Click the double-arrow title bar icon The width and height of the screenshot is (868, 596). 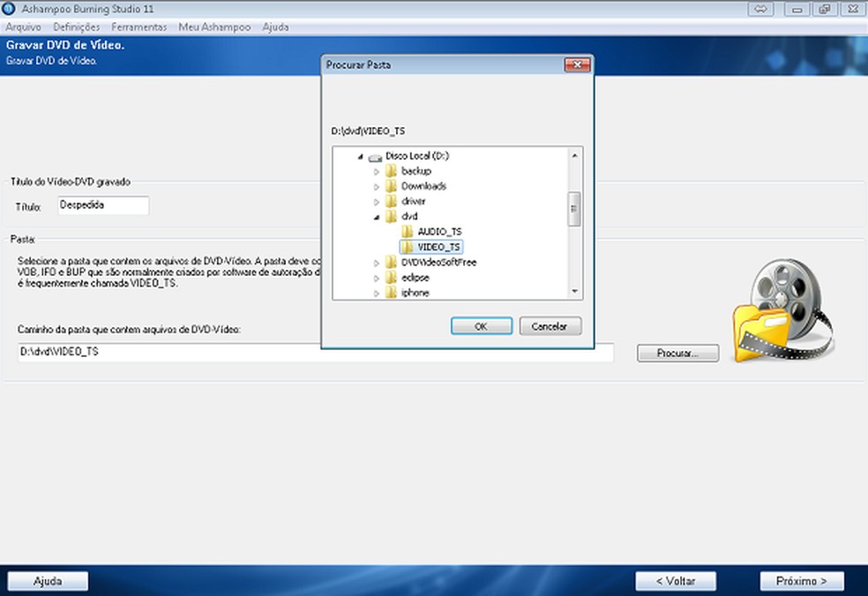click(761, 9)
